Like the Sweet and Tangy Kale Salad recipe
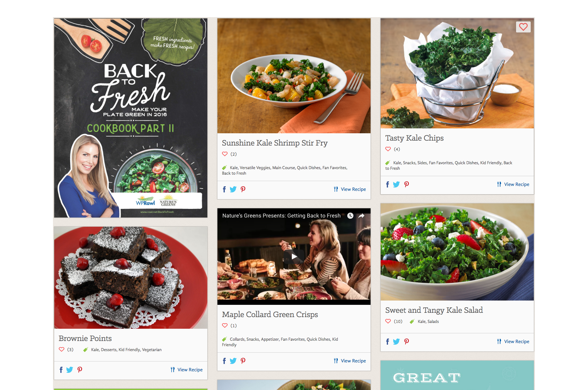 [388, 321]
